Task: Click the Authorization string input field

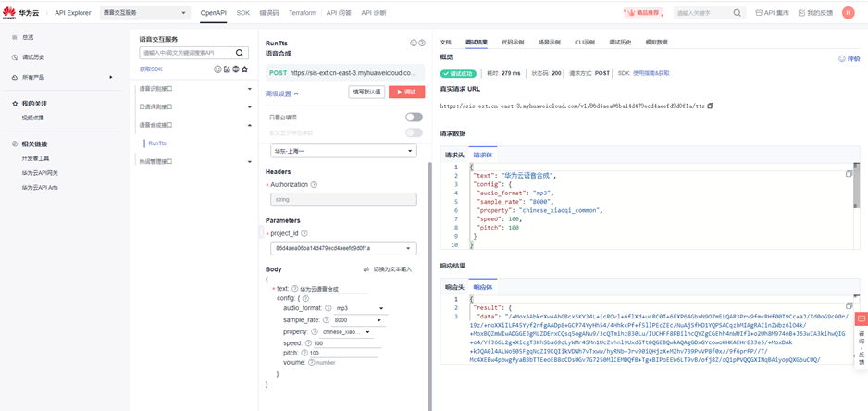Action: 343,199
